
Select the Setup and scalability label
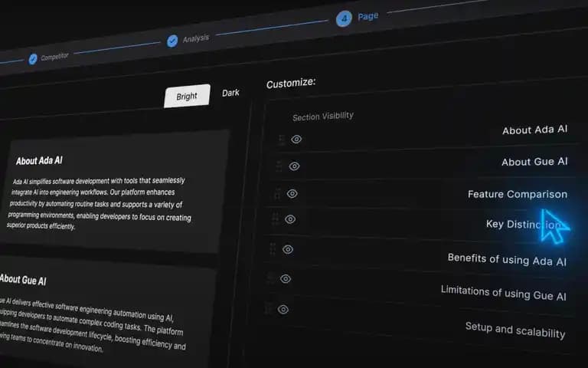point(515,330)
